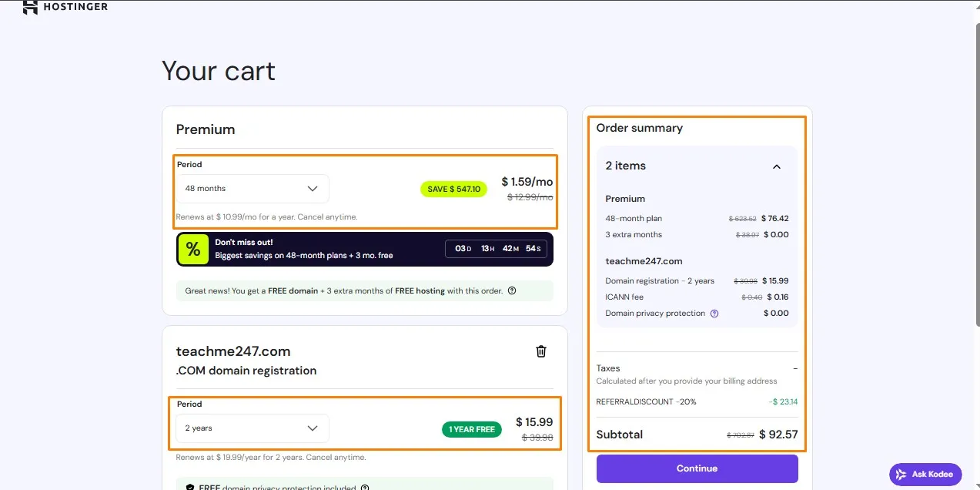Click the SAVE $547.10 badge

point(453,189)
